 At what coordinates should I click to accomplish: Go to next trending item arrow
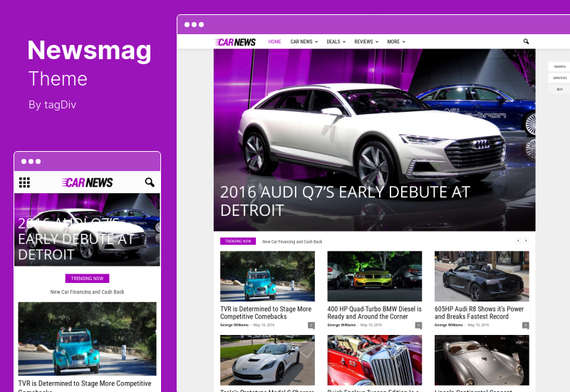(526, 240)
